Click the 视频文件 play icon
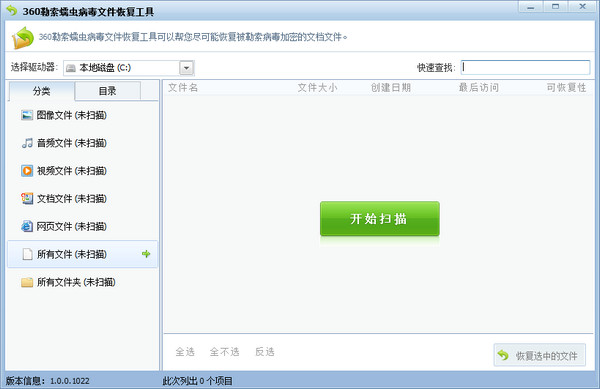This screenshot has height=389, width=600. pos(27,171)
